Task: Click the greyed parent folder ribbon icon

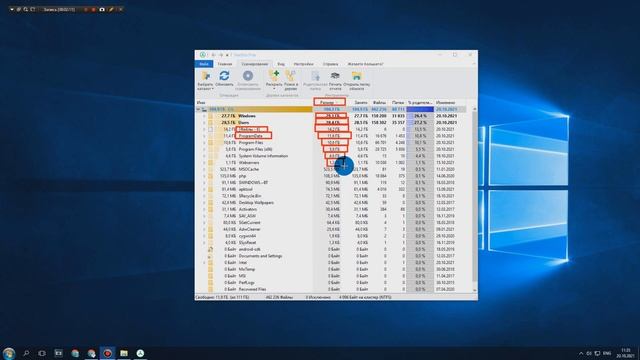Action: 316,76
